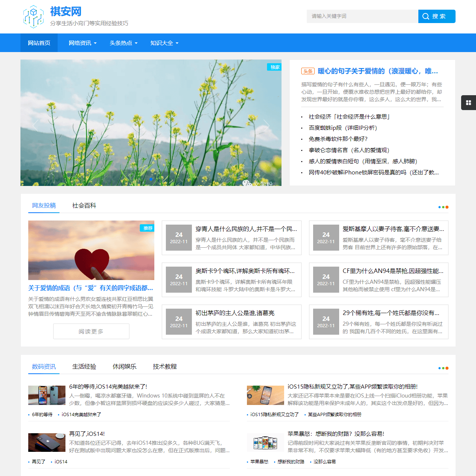The image size is (476, 476).
Task: Click the 推荐 badge on heart image
Action: click(x=147, y=228)
